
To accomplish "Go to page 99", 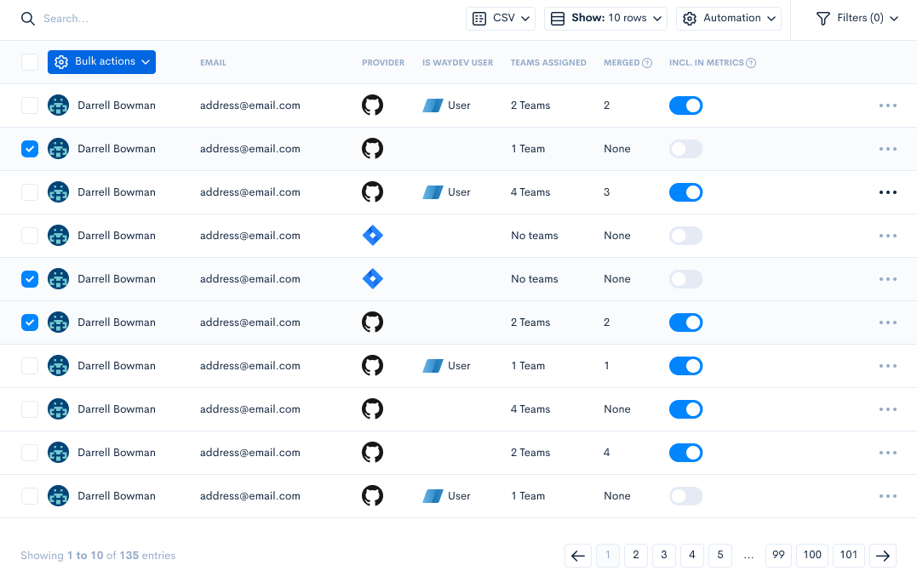I will click(778, 556).
